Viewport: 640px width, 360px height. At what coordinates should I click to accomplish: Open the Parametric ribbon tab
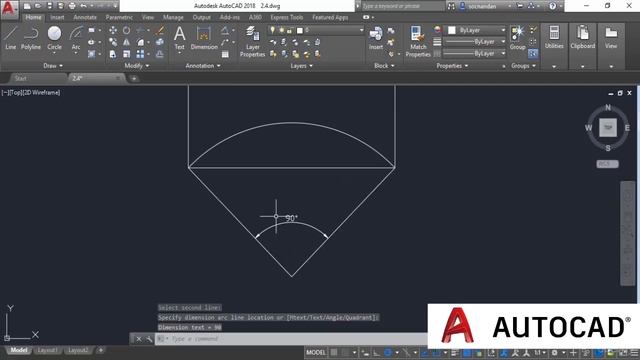pyautogui.click(x=119, y=17)
